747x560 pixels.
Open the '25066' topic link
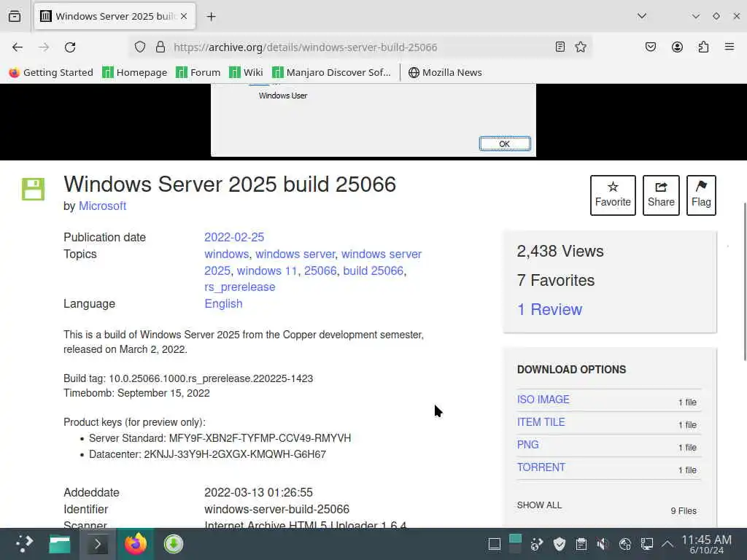pyautogui.click(x=320, y=271)
